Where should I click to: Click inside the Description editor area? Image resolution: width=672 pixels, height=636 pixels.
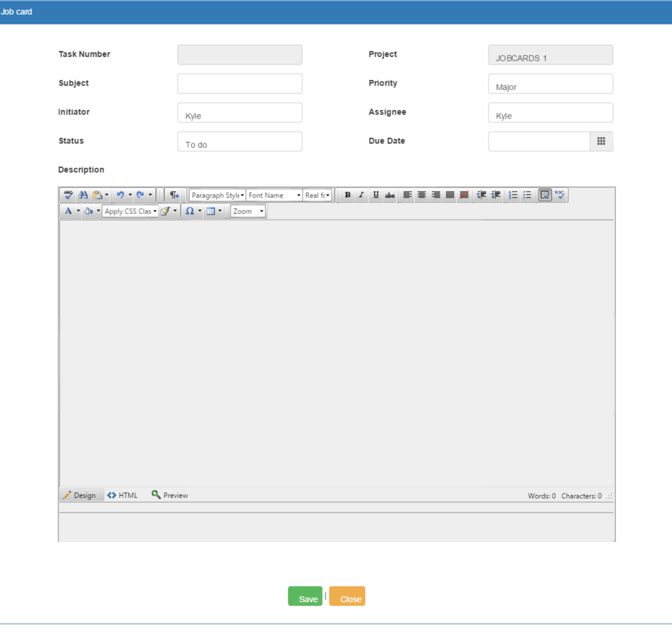pos(337,354)
